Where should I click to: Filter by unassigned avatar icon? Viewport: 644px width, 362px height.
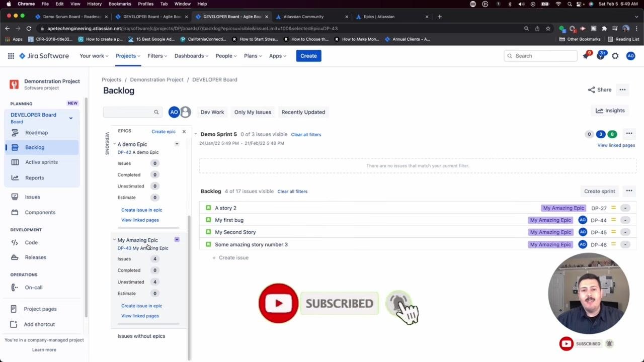[186, 112]
